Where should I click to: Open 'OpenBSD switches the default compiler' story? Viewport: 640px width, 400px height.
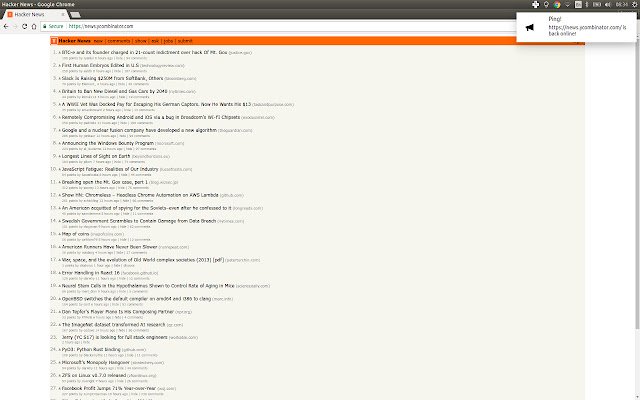coord(136,299)
